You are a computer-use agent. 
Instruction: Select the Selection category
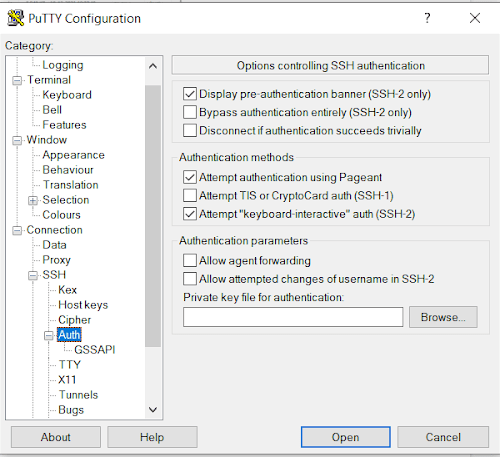point(66,200)
